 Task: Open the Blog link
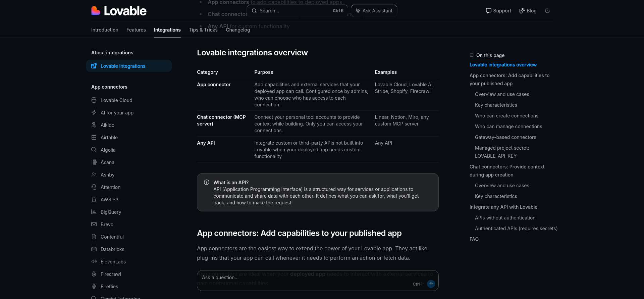528,11
